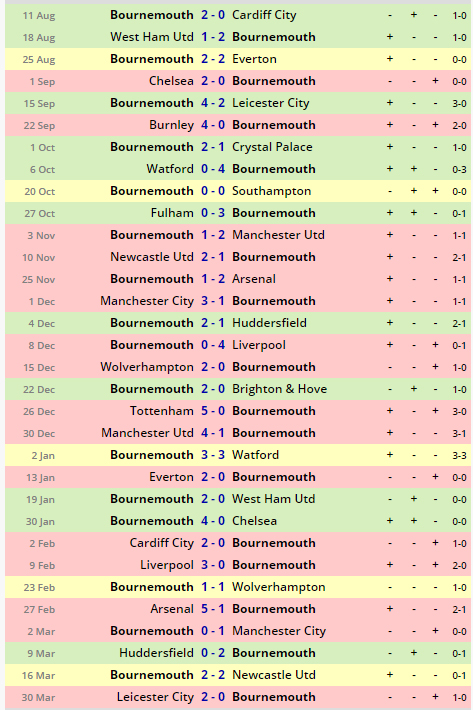Open Burnley team page link
Screen dimensions: 473x710
171,125
